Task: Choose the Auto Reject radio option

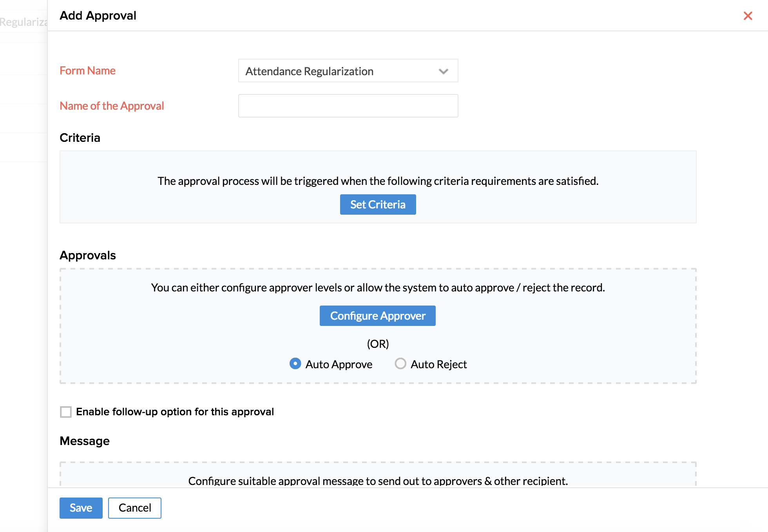Action: (x=400, y=364)
